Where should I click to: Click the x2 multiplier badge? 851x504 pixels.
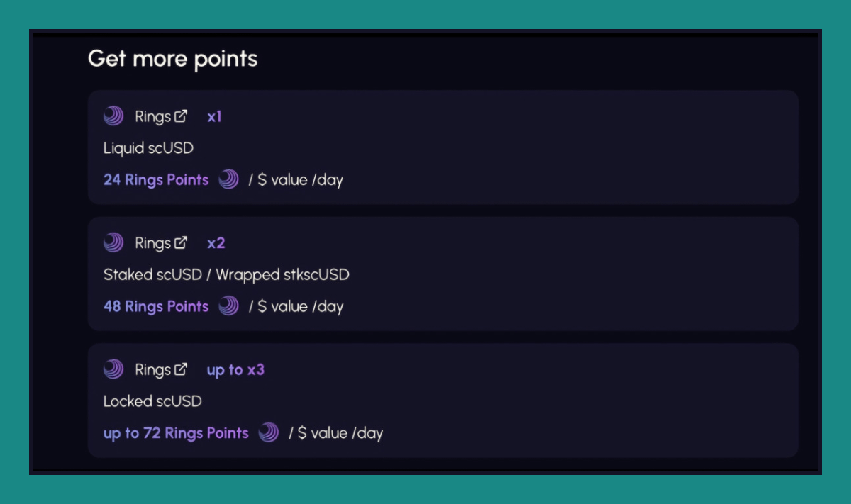[x=216, y=243]
